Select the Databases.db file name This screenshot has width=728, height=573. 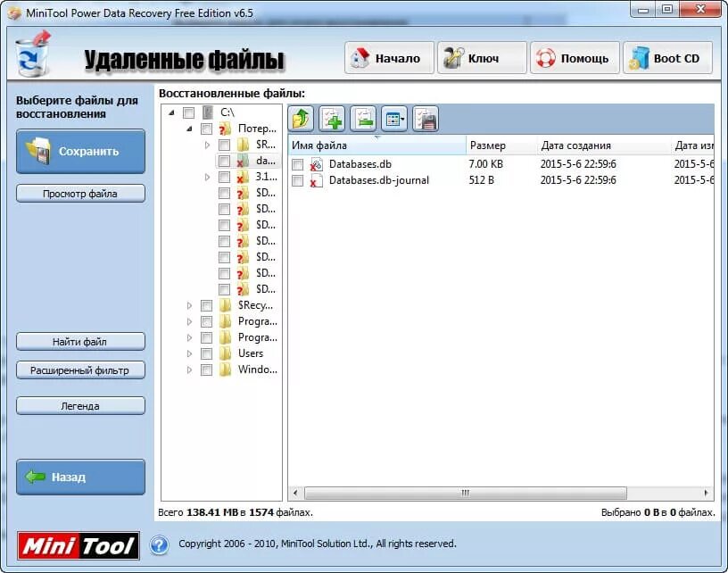pyautogui.click(x=360, y=164)
